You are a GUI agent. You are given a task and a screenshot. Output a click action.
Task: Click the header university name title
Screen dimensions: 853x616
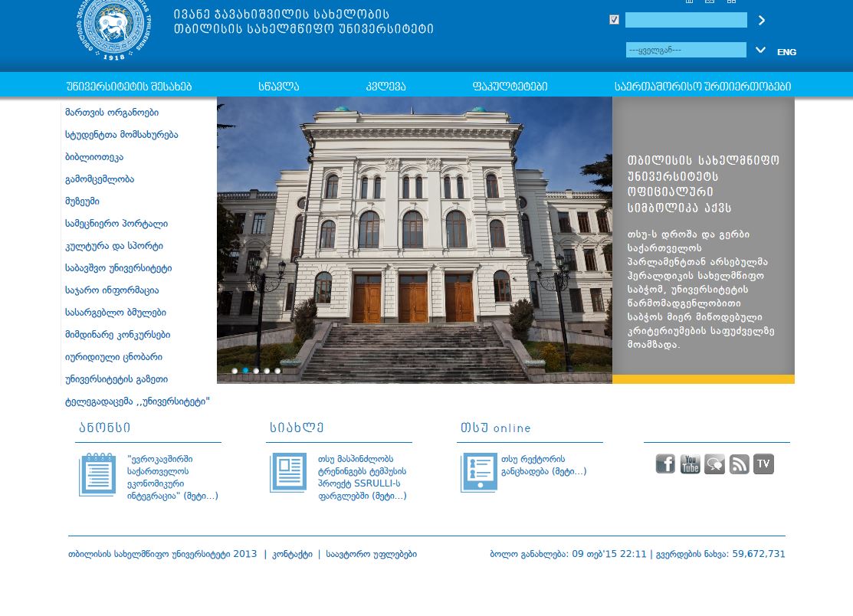click(x=303, y=21)
